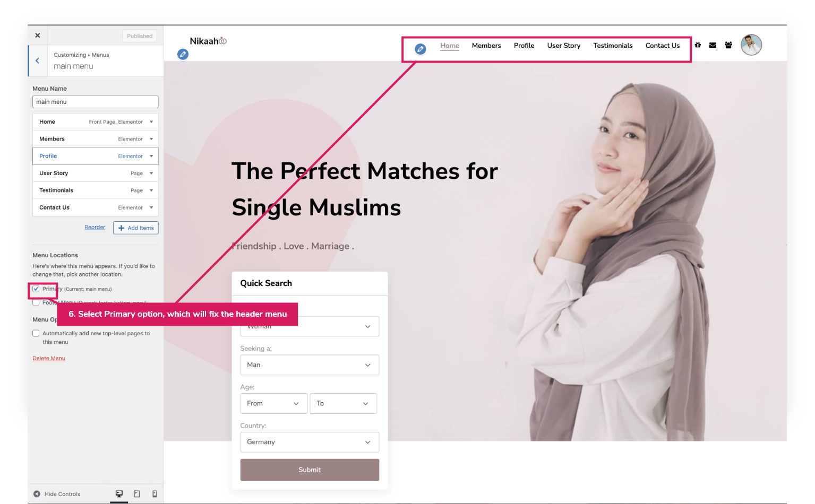The width and height of the screenshot is (815, 504).
Task: Click the group members icon in header
Action: pos(728,45)
